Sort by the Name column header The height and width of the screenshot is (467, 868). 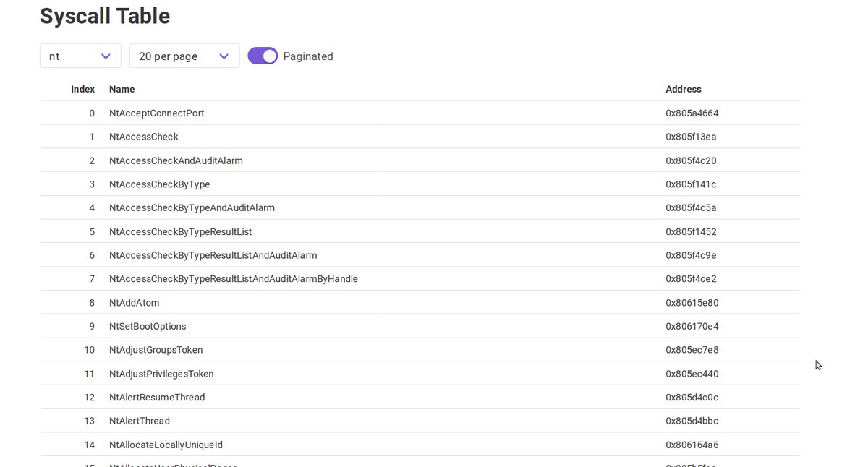point(122,90)
